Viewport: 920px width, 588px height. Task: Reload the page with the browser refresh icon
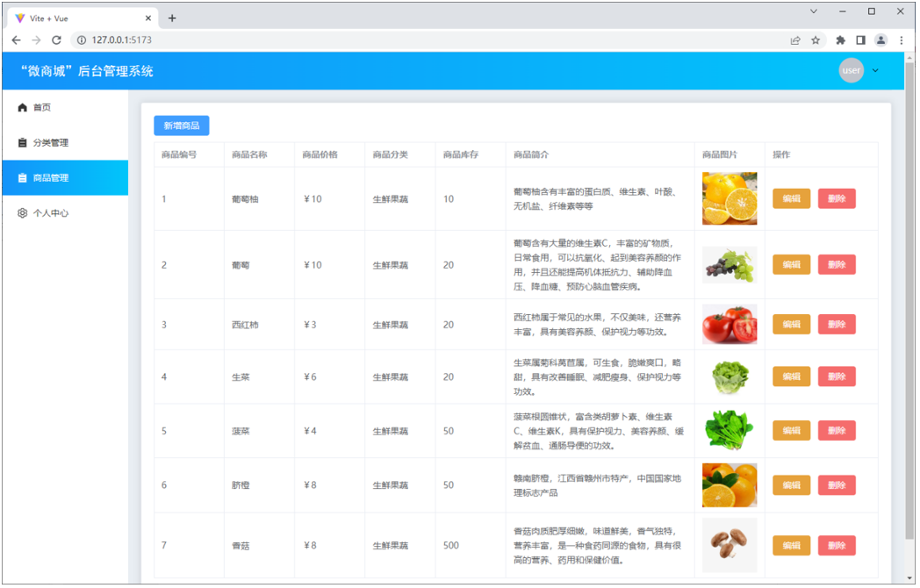point(57,40)
